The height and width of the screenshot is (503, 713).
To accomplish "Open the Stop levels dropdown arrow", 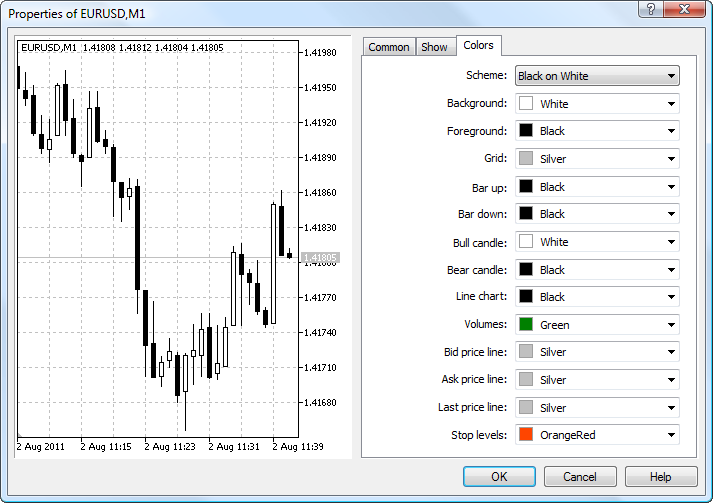I will (x=671, y=435).
